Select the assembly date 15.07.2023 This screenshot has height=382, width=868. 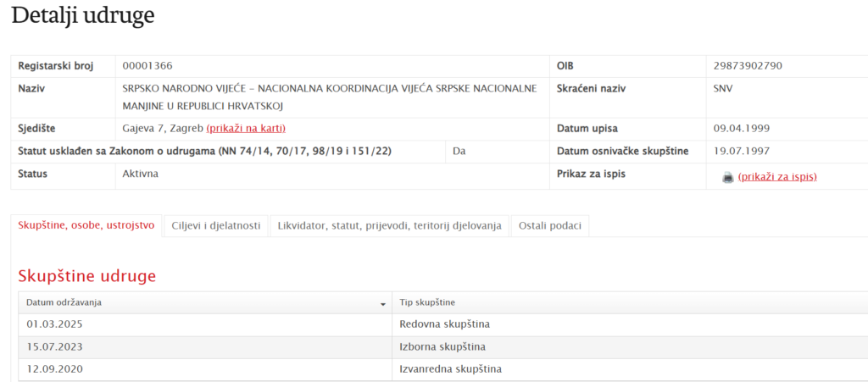click(x=54, y=346)
